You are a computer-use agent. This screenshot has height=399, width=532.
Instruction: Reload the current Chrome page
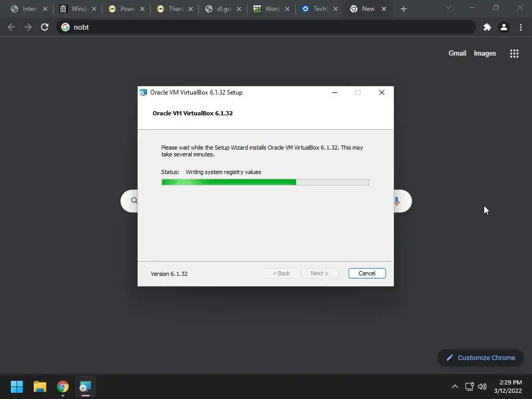click(45, 27)
